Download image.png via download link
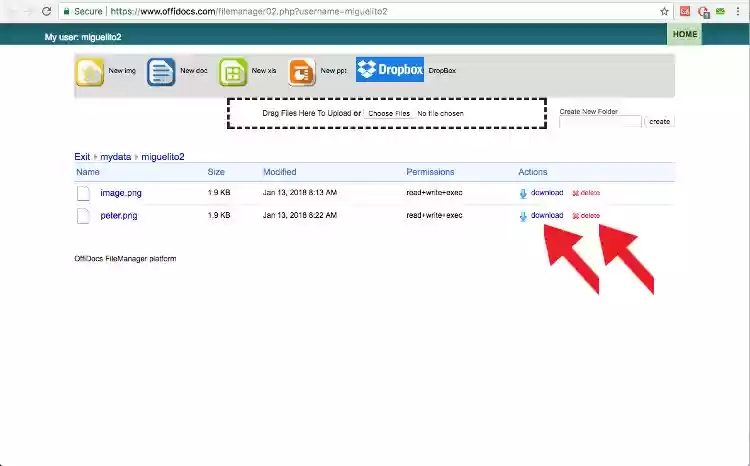 point(547,192)
